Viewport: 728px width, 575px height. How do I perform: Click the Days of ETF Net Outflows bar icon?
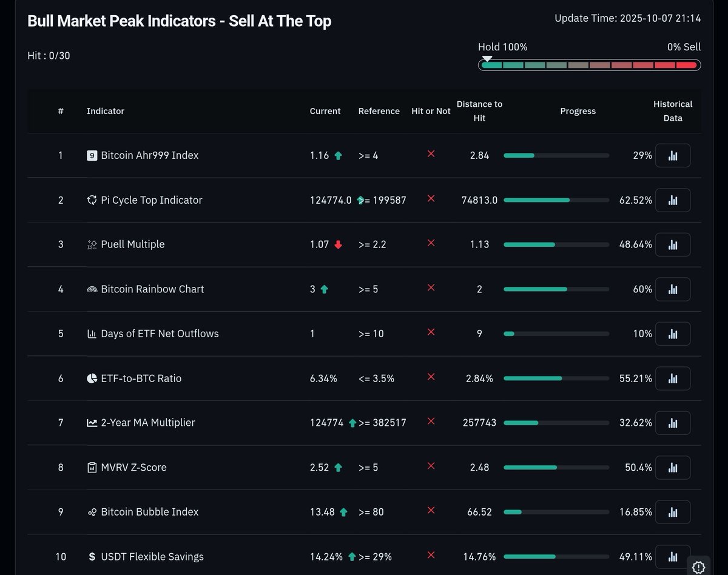click(x=92, y=334)
